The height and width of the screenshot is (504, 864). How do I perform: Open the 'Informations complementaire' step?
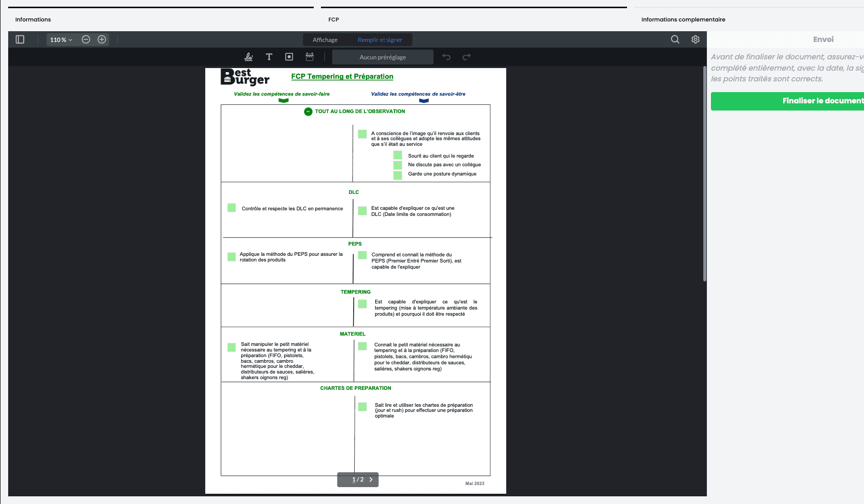(683, 19)
